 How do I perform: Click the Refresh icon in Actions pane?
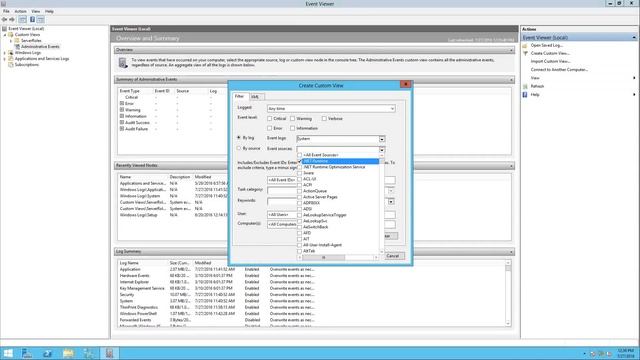525,86
